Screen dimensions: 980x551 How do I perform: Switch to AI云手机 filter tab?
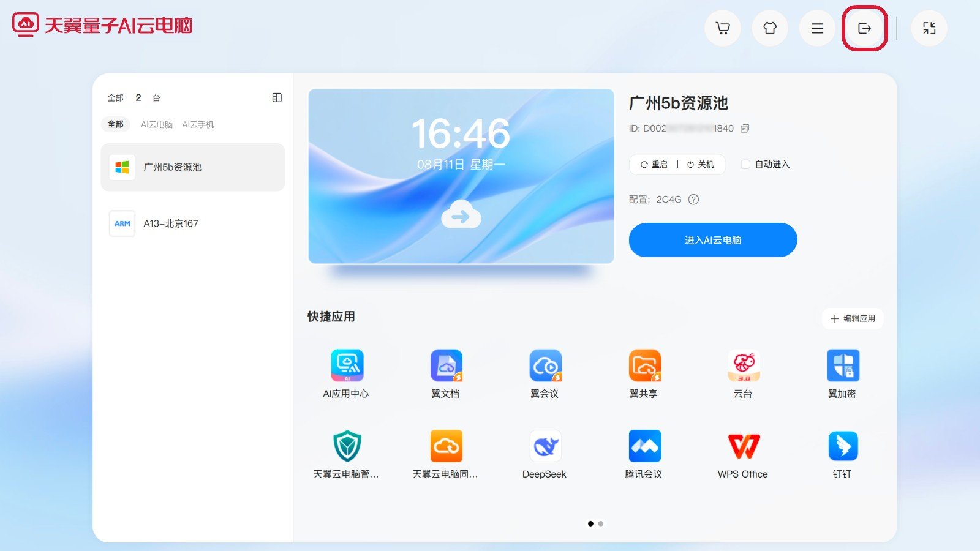[x=198, y=124]
